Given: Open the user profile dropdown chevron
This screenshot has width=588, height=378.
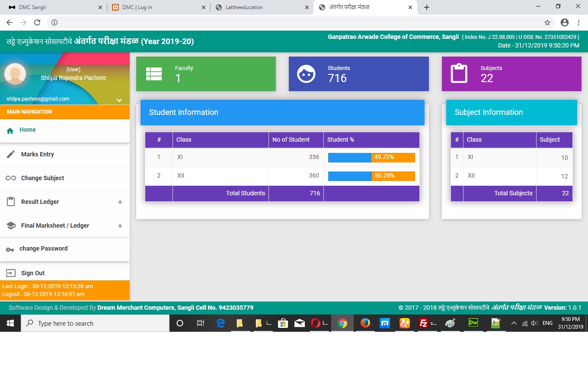Looking at the screenshot, I should click(119, 100).
